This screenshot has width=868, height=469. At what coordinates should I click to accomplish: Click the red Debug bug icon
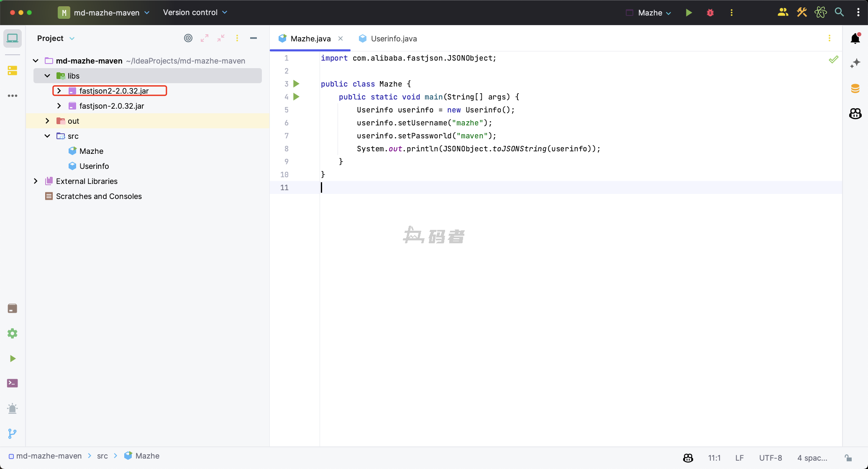coord(710,13)
